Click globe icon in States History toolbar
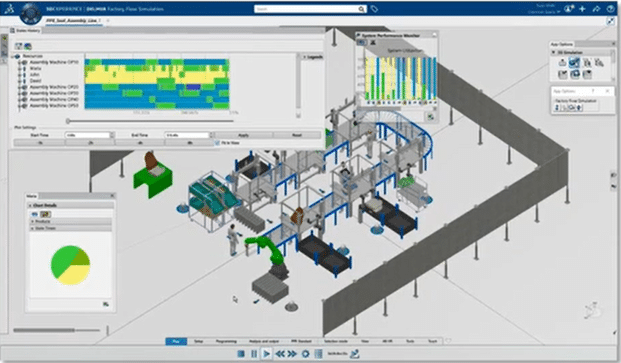Screen dimensions: 621x363 pos(28,46)
